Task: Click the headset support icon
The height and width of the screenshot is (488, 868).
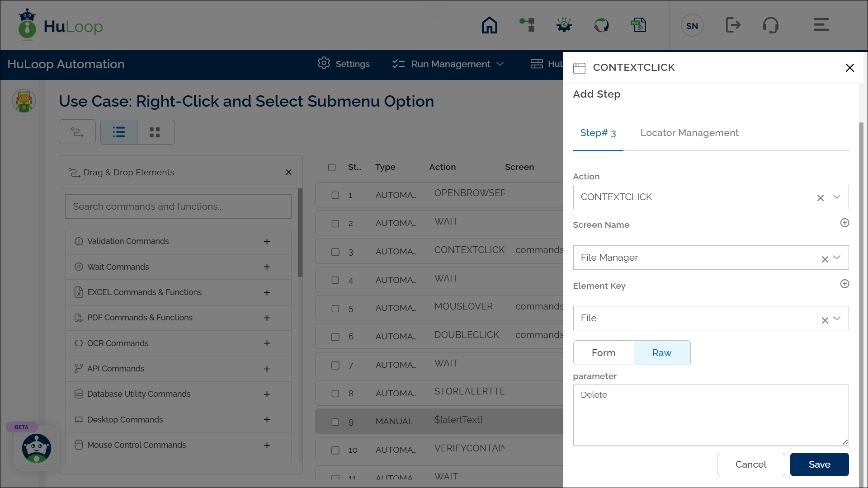Action: click(x=770, y=25)
